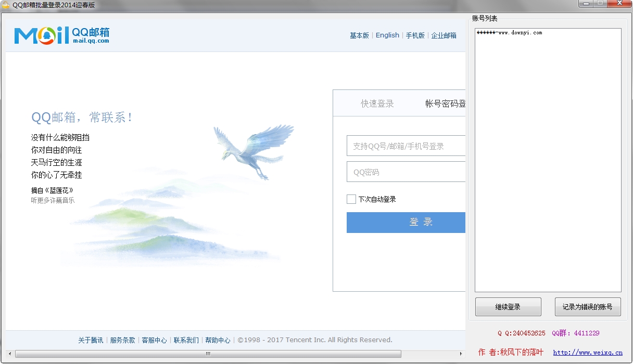
Task: Click the 记录为错误的账号 mark-wrong-account button
Action: (588, 307)
